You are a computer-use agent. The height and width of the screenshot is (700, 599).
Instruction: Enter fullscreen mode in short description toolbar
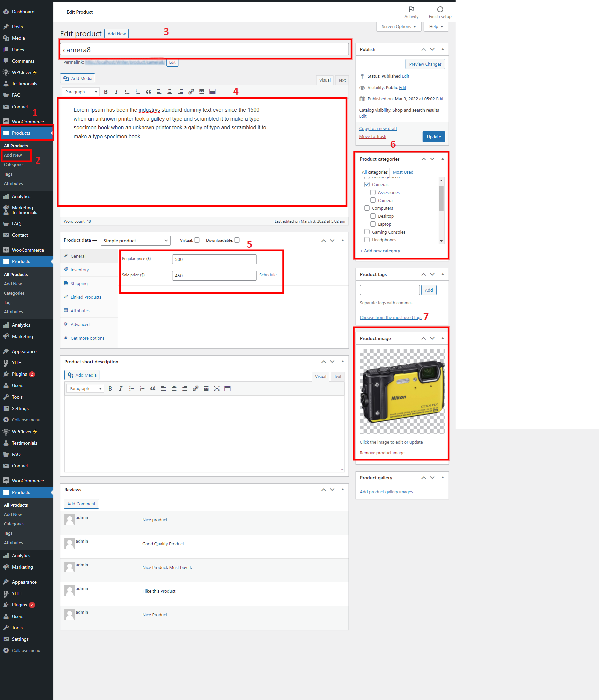pos(217,389)
